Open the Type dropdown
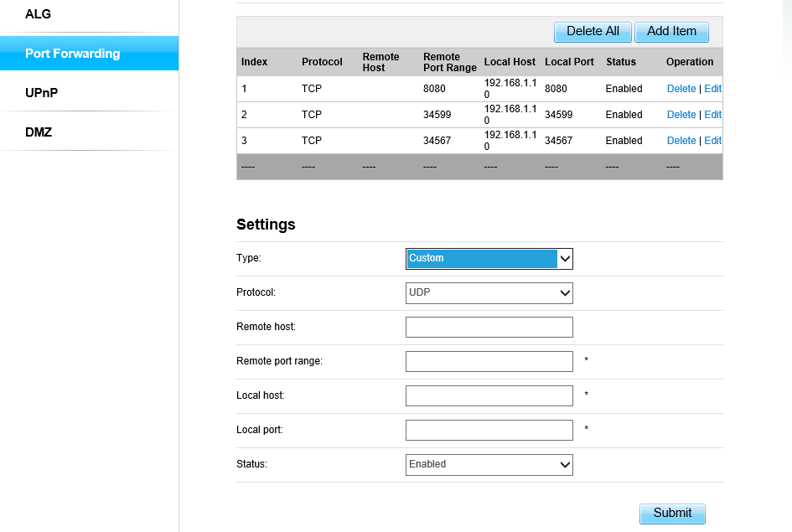792x532 pixels. [x=489, y=258]
